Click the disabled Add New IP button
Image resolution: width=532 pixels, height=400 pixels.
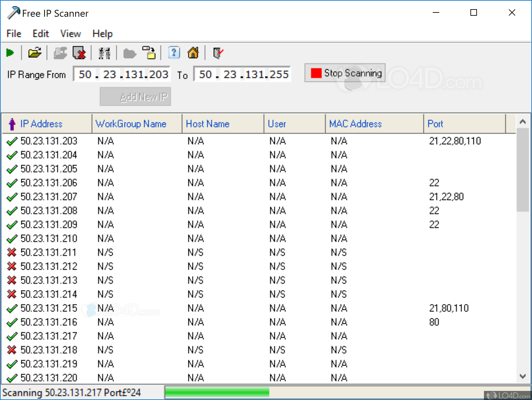coord(135,96)
